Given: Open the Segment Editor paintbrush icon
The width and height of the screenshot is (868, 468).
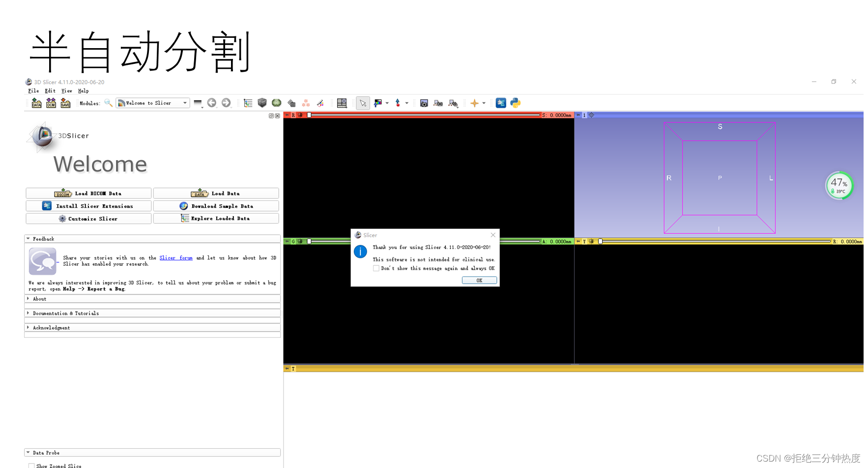Looking at the screenshot, I should (320, 103).
